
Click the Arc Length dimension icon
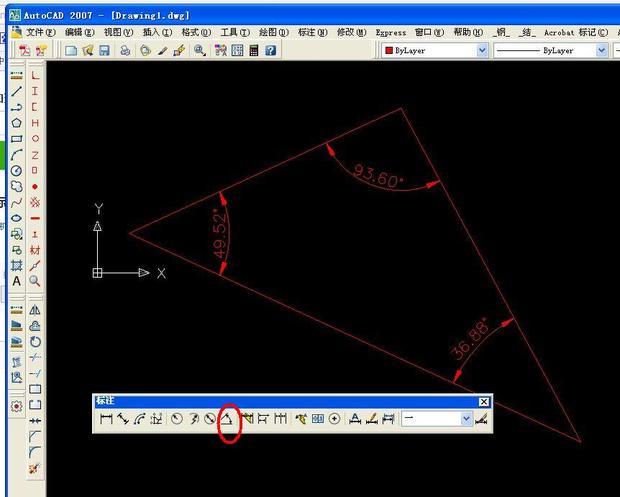pyautogui.click(x=140, y=419)
